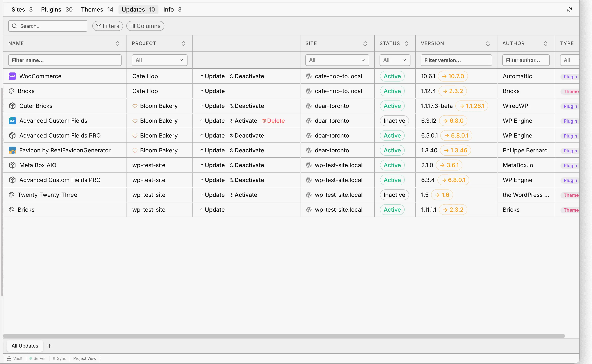Update the Bricks theme on Cafe Hop
The width and height of the screenshot is (592, 364).
point(212,91)
